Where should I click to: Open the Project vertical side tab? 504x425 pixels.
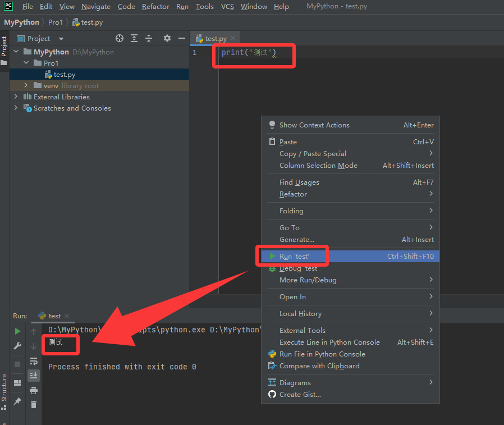click(x=4, y=51)
